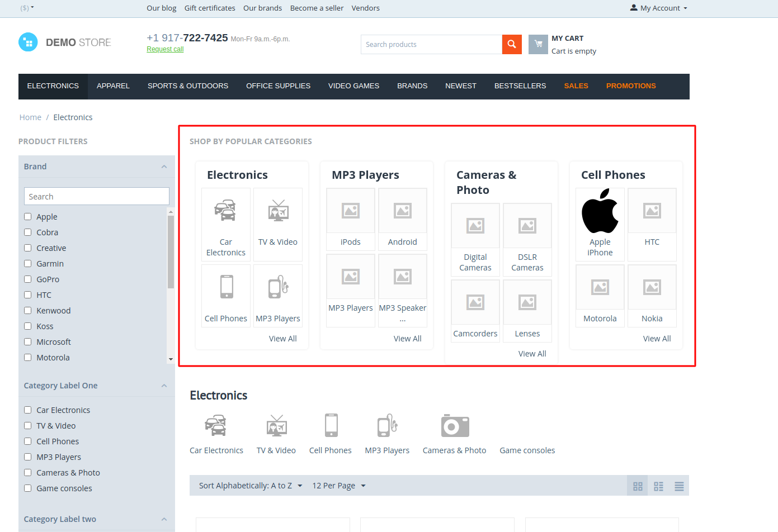Screen dimensions: 778x532
Task: Click the brand list scrollbar down arrow
Action: click(x=171, y=359)
